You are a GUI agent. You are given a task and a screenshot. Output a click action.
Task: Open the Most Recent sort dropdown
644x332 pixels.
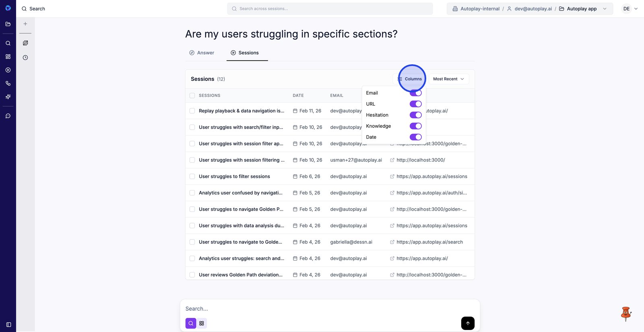tap(448, 79)
